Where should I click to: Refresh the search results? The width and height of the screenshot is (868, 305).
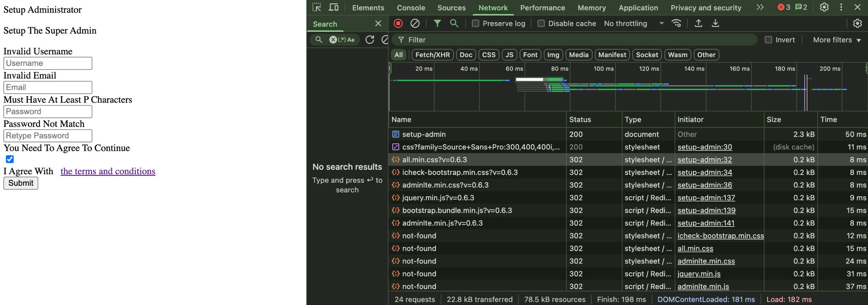pos(370,40)
